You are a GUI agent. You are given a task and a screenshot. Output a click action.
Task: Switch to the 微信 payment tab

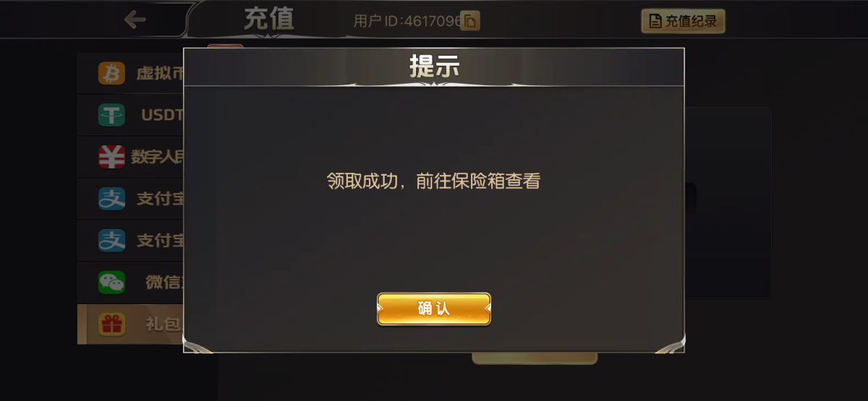coord(131,283)
